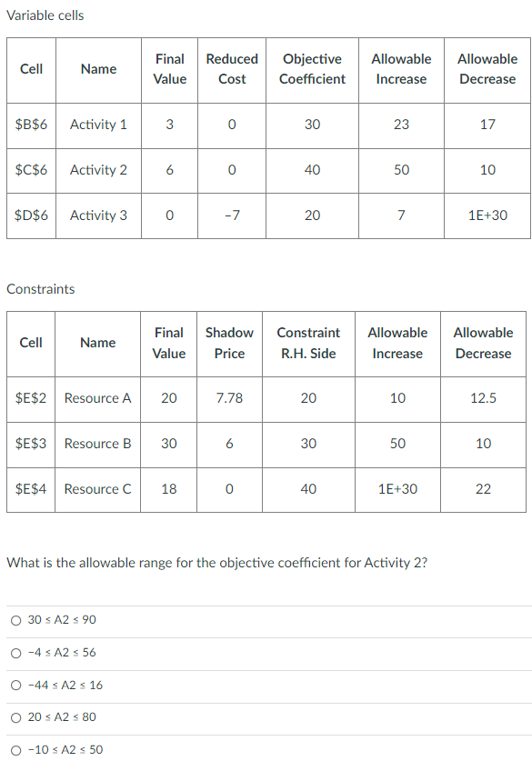Choose the option -44 ≤ A2 ≤ 16
This screenshot has width=532, height=771.
coord(16,686)
